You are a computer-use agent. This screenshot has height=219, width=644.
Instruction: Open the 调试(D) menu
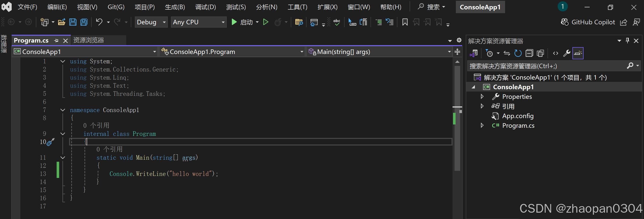click(x=205, y=7)
